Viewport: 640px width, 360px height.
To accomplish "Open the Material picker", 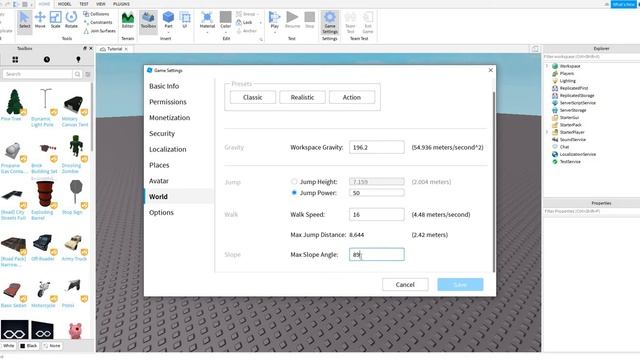I will coord(207,20).
